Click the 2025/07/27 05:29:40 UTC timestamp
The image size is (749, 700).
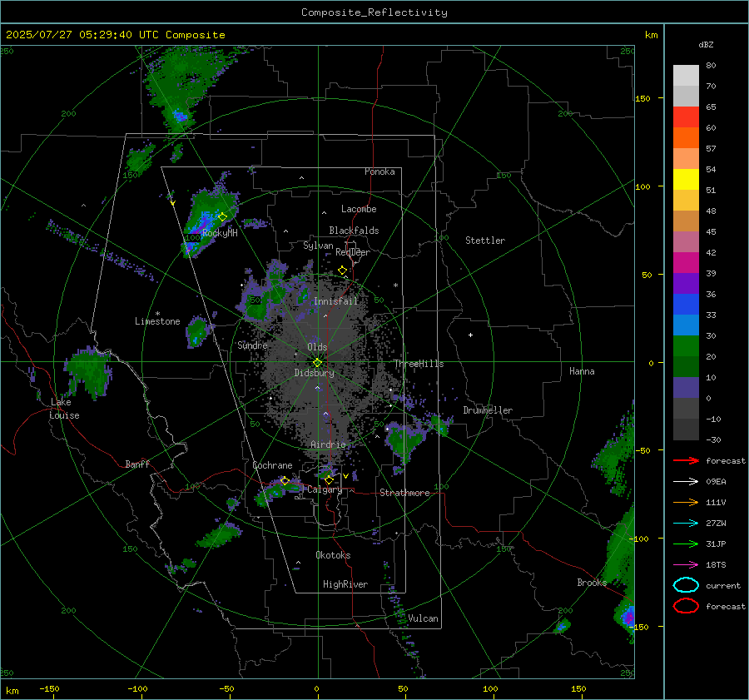(x=115, y=35)
